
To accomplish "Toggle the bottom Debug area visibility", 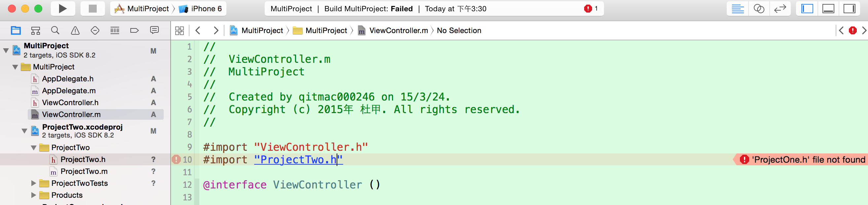I will (828, 9).
